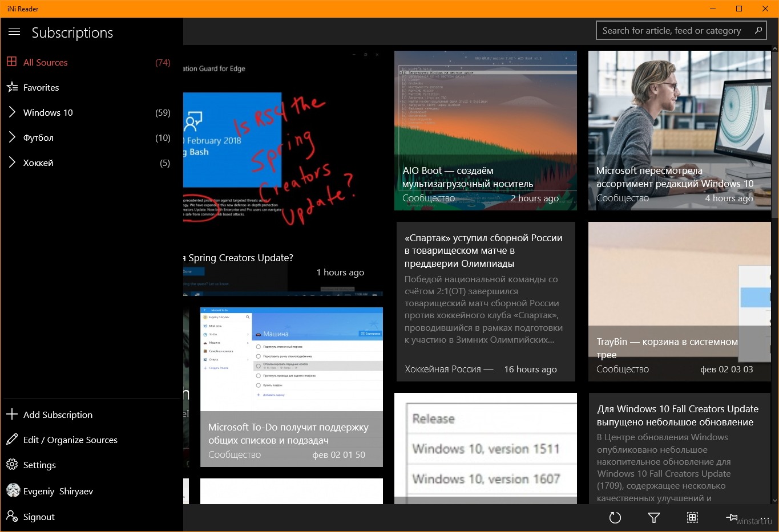
Task: Select the Windows 10 subscription label
Action: click(x=48, y=112)
